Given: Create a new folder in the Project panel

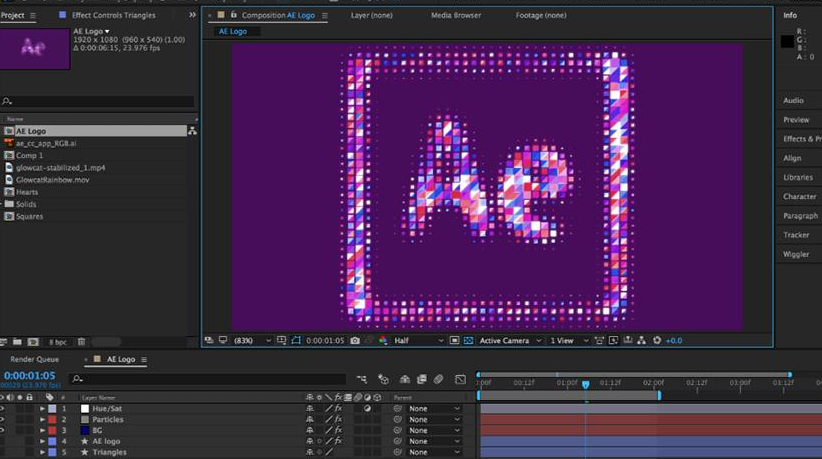Looking at the screenshot, I should click(x=17, y=342).
